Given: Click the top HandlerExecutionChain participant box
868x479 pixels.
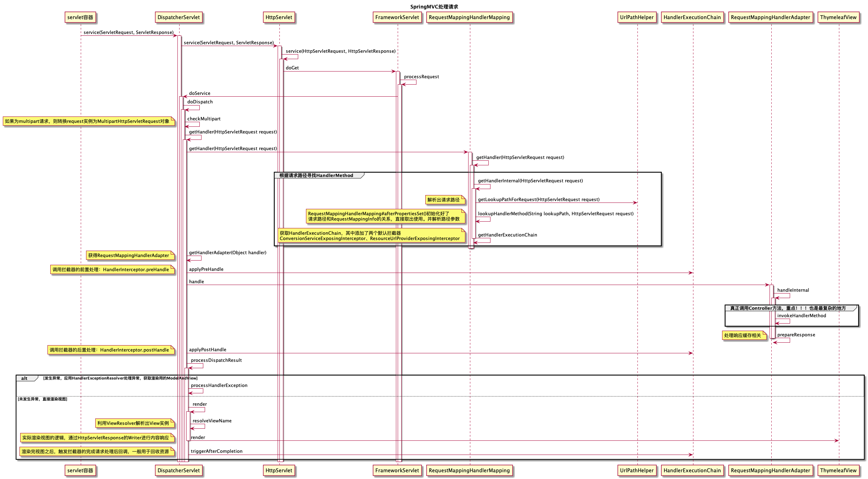Looking at the screenshot, I should pyautogui.click(x=692, y=17).
